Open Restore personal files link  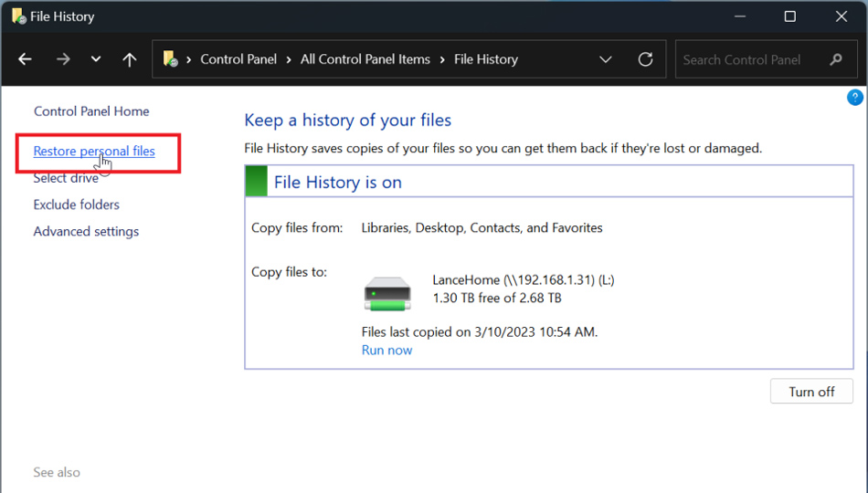pyautogui.click(x=94, y=152)
